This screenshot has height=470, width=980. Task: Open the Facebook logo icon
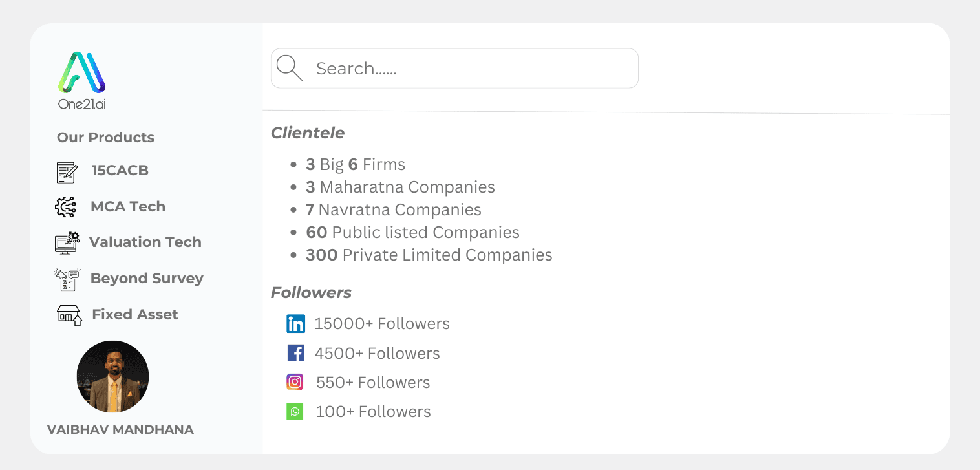(x=295, y=353)
